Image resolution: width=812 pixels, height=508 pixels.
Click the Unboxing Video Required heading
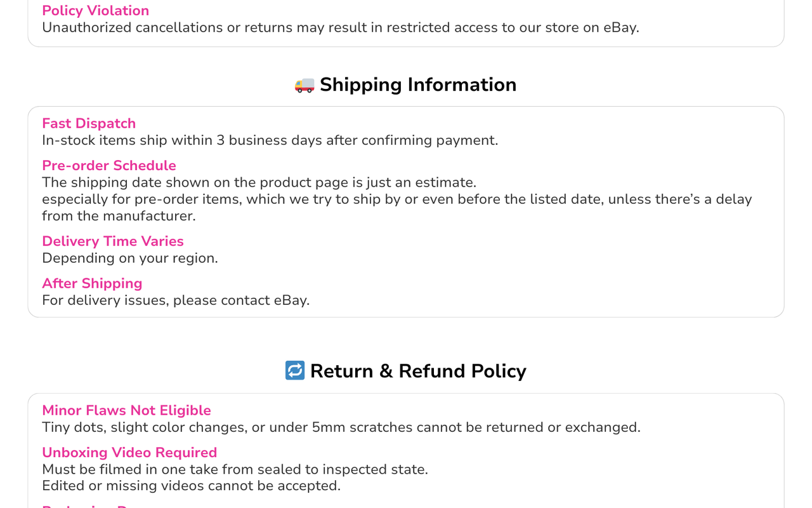[x=129, y=452]
